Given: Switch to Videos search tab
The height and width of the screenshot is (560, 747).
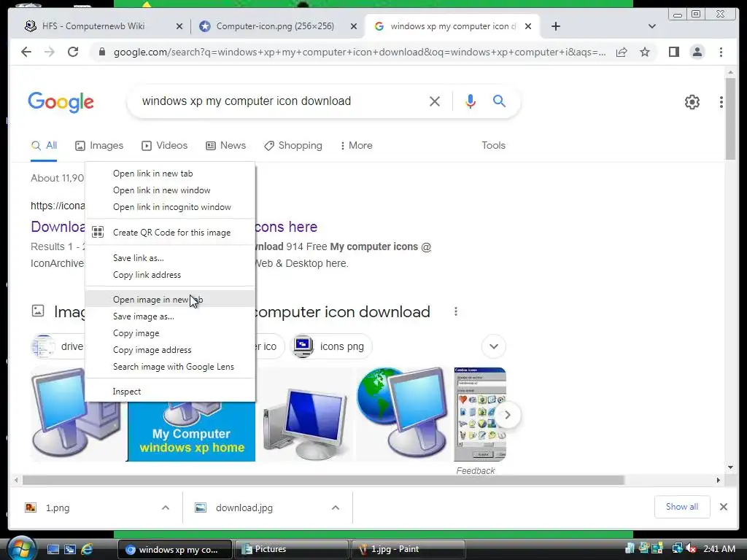Looking at the screenshot, I should pos(164,145).
